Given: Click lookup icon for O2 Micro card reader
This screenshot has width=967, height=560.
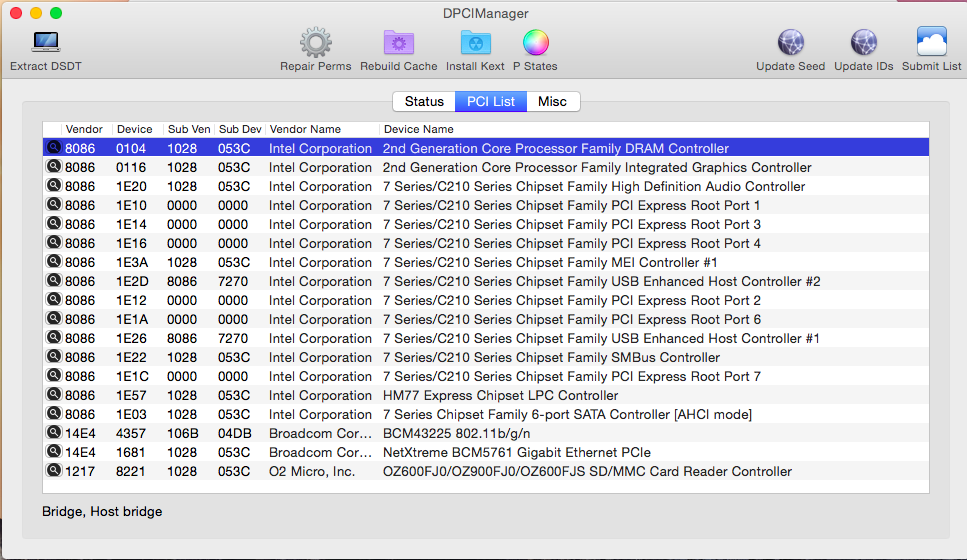Looking at the screenshot, I should pyautogui.click(x=53, y=471).
